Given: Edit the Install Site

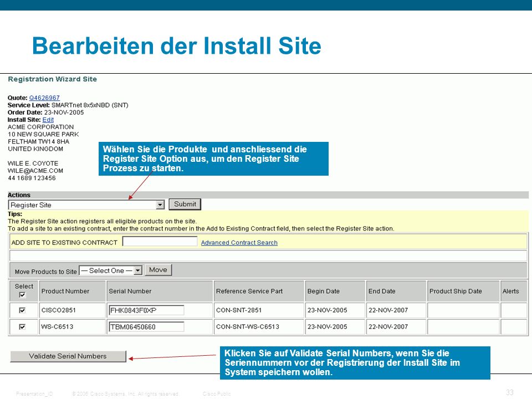Looking at the screenshot, I should click(48, 120).
